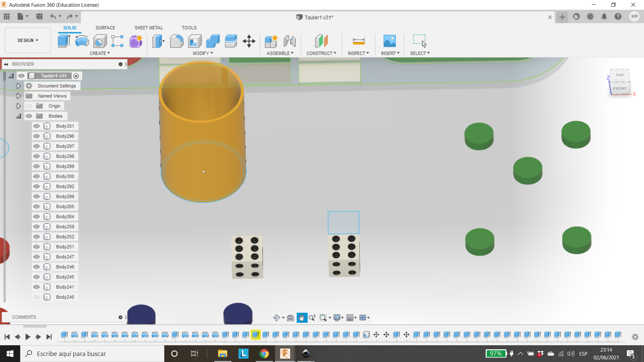Toggle visibility of Body296
The width and height of the screenshot is (644, 362).
pos(36,136)
